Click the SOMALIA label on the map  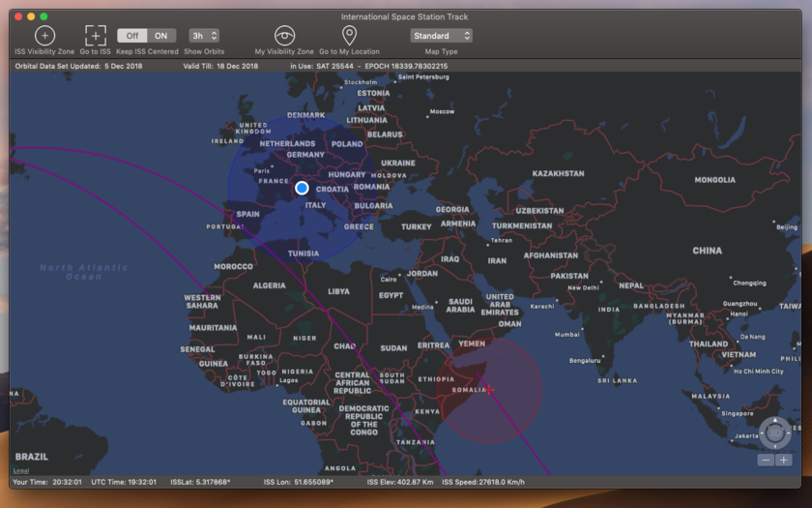(469, 390)
